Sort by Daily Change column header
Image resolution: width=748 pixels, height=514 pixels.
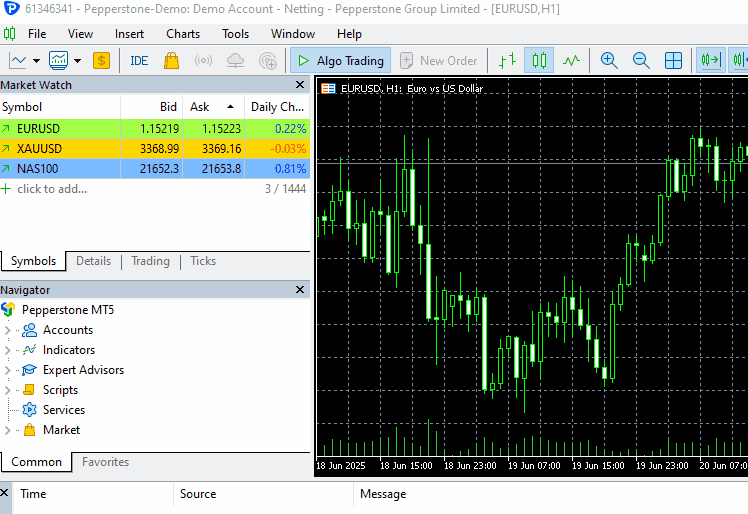pos(277,107)
